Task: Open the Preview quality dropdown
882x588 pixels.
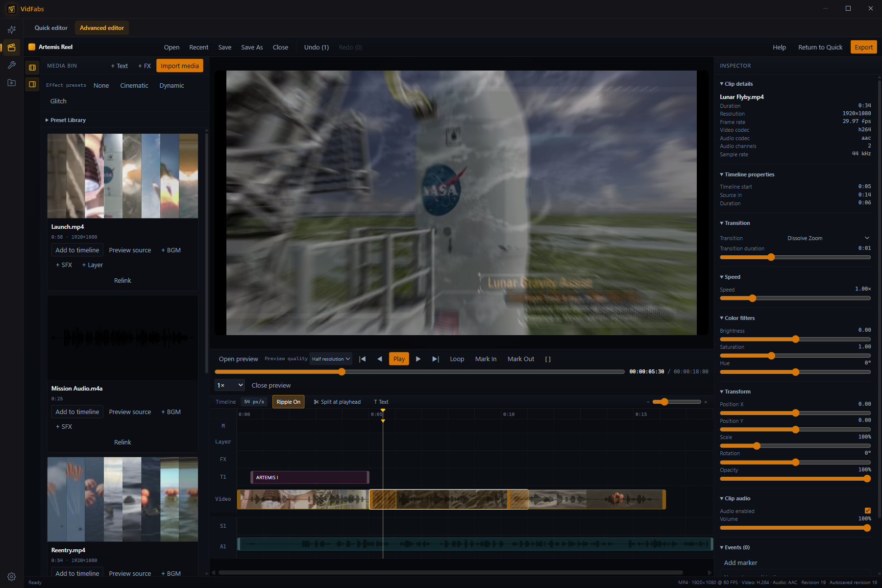Action: click(331, 359)
